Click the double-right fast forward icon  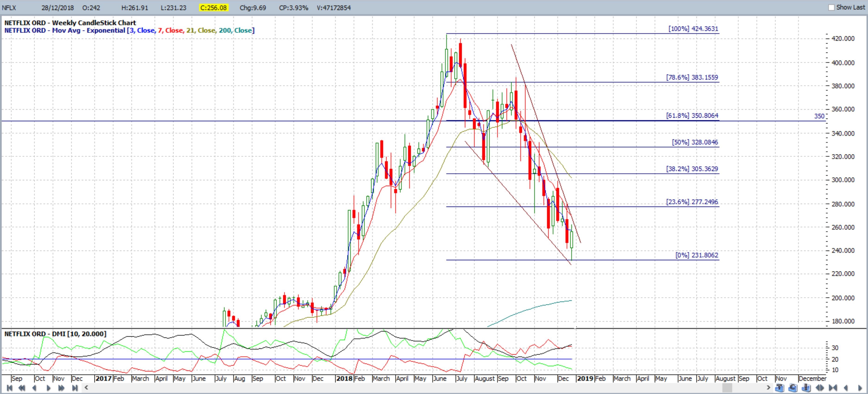tap(61, 388)
